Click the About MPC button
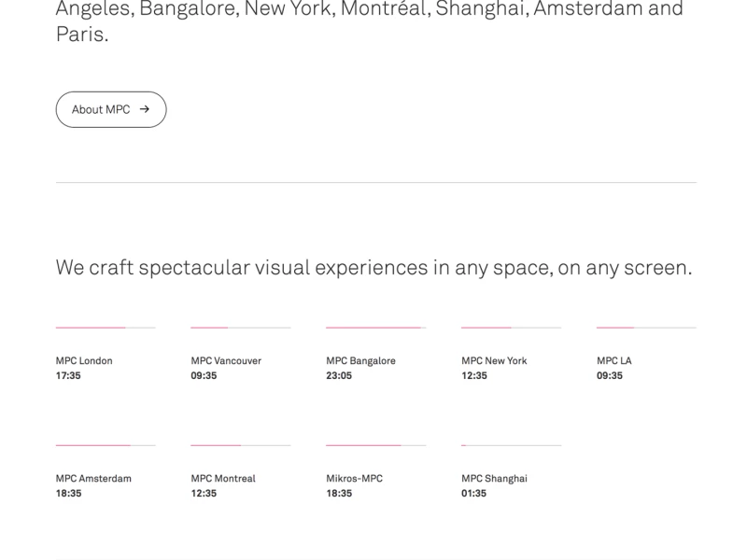The image size is (747, 560). (111, 109)
